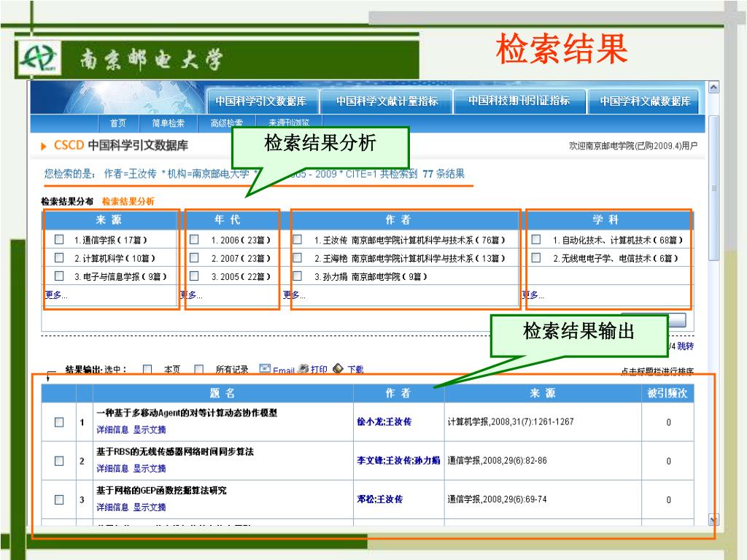Expand 更多 in the 作者 distribution panel
The height and width of the screenshot is (560, 747).
click(x=295, y=295)
